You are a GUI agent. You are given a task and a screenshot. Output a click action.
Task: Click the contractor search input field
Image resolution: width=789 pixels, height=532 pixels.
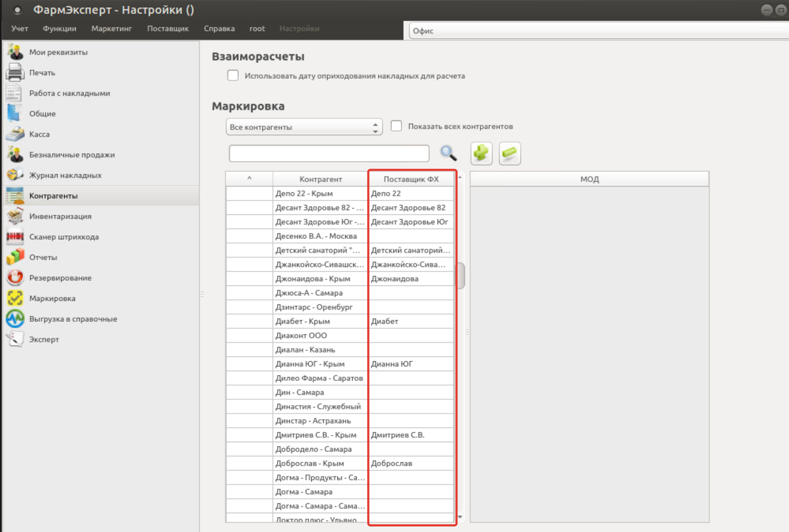pos(329,153)
